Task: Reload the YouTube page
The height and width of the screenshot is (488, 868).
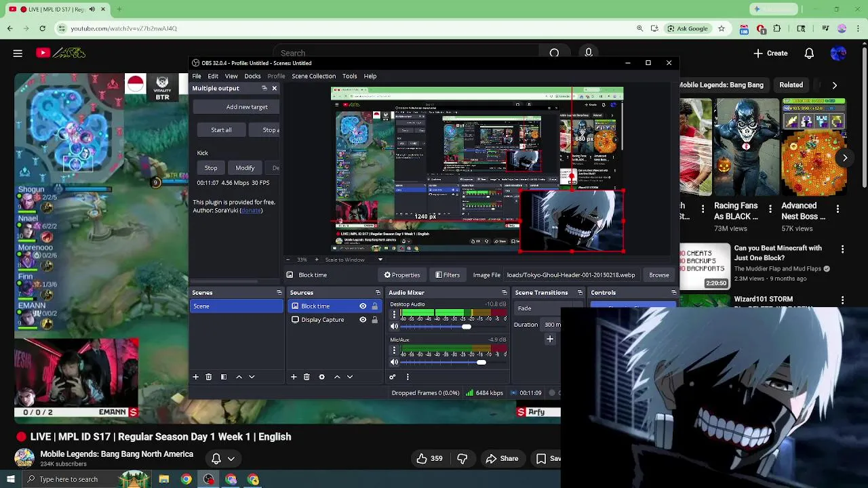Action: [x=42, y=28]
